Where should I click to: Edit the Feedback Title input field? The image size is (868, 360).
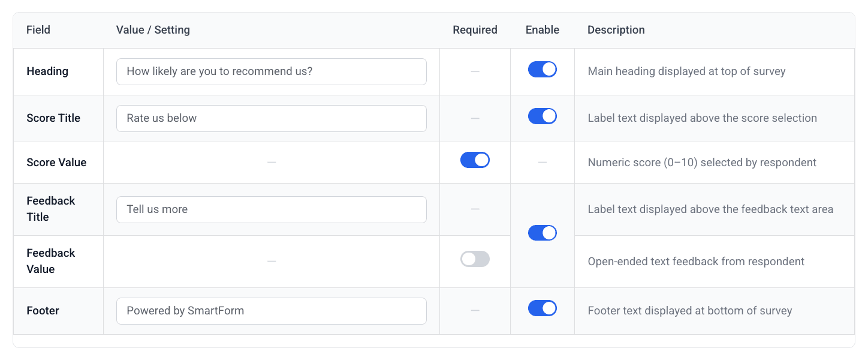[272, 209]
